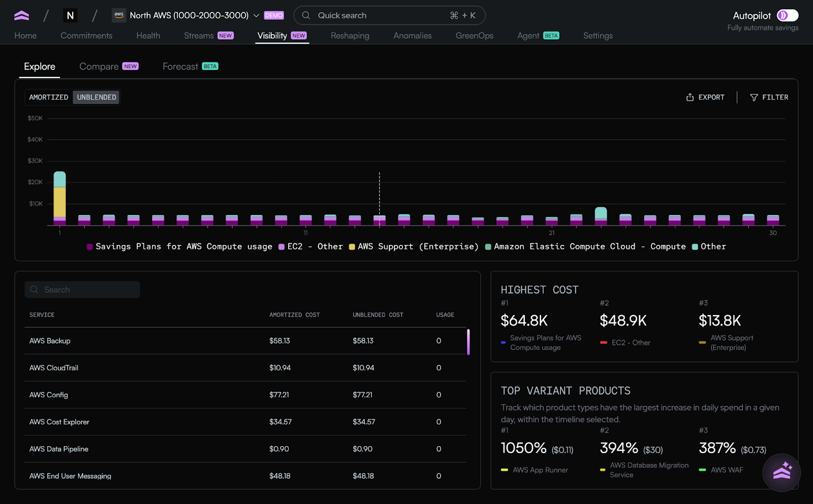Click the search icon in the service table
Viewport: 813px width, 504px height.
34,289
